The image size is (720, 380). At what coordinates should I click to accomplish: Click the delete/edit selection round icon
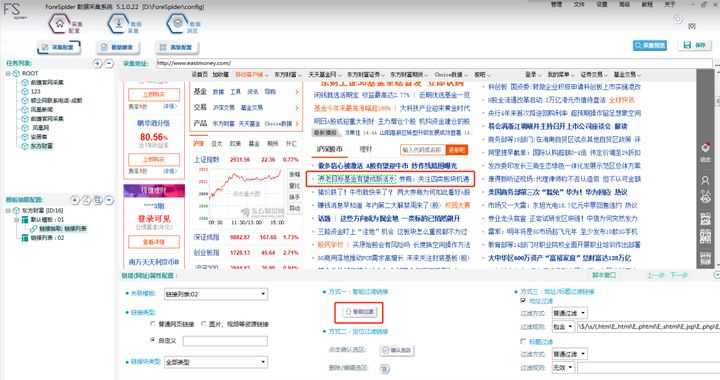click(385, 369)
